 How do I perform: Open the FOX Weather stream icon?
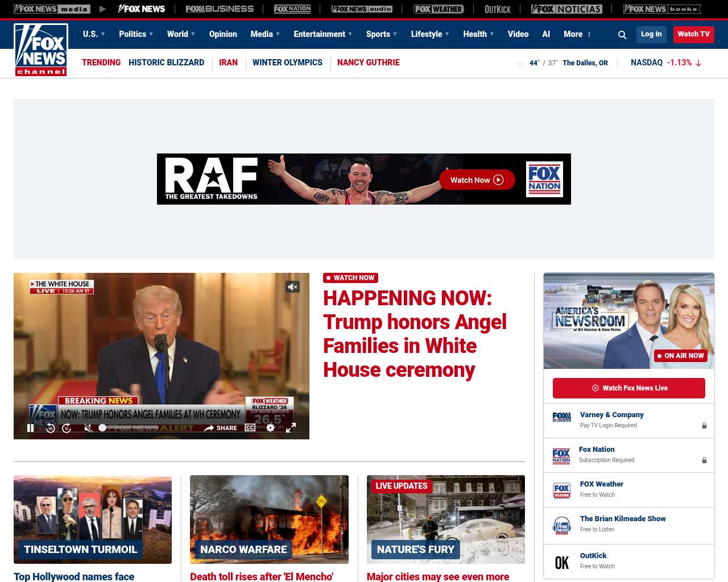pos(561,490)
